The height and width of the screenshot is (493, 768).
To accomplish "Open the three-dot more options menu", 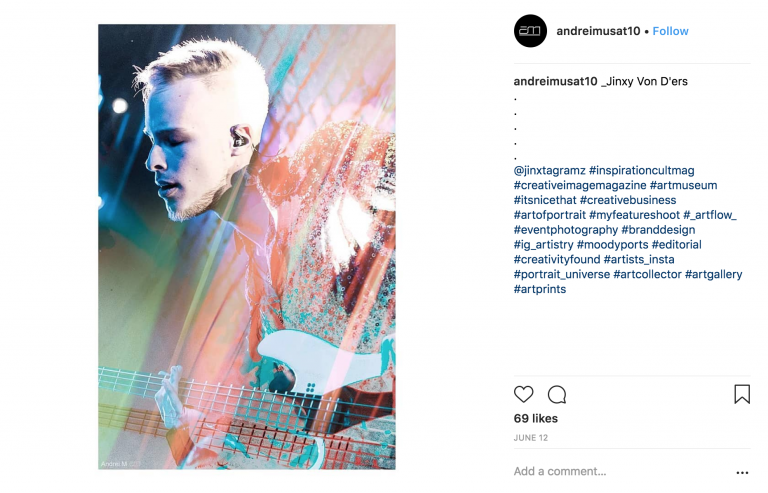I will (x=742, y=472).
